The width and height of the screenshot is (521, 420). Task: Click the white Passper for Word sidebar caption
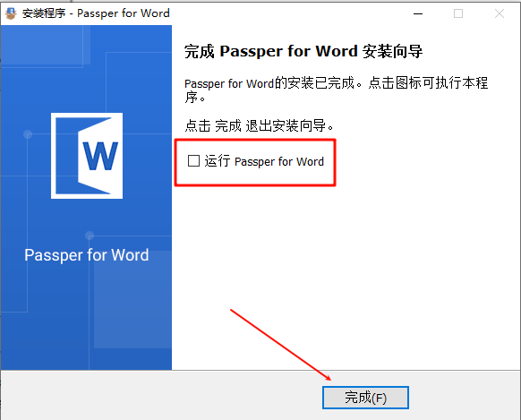[x=87, y=255]
